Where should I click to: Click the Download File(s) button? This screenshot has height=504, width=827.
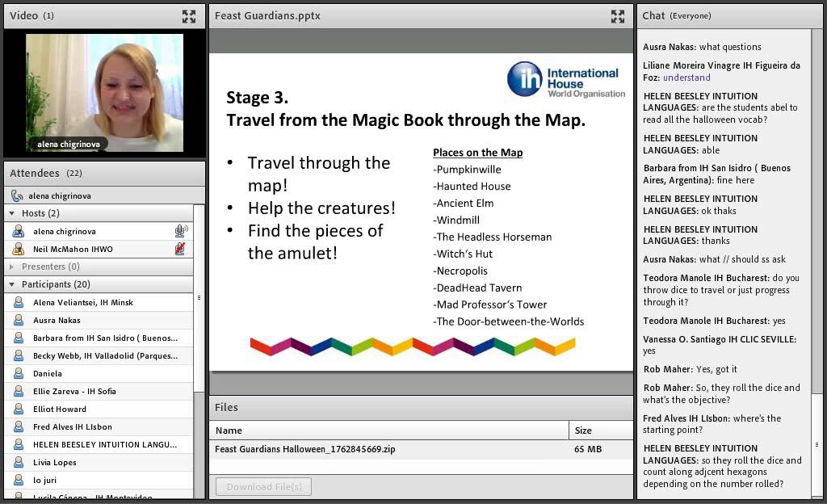coord(264,486)
